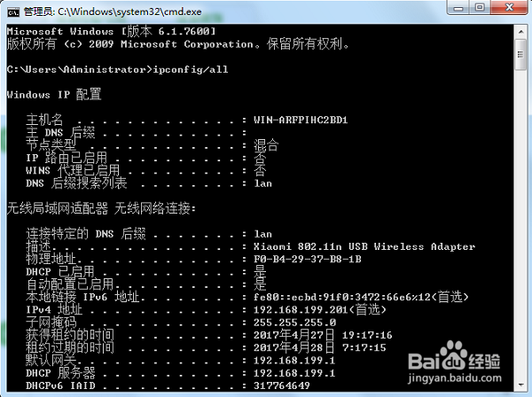Click the jingyan.baidu.com watermark text
This screenshot has height=397, width=532.
455,378
